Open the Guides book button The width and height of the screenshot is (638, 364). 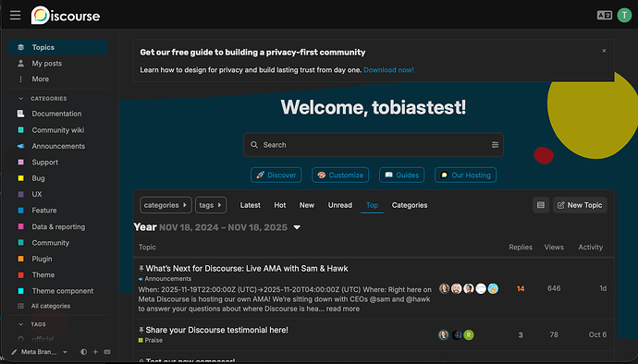(401, 175)
